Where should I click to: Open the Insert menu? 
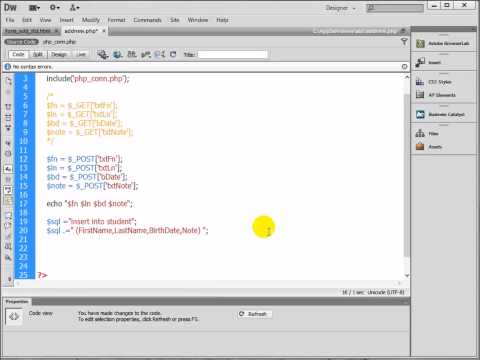[x=66, y=20]
